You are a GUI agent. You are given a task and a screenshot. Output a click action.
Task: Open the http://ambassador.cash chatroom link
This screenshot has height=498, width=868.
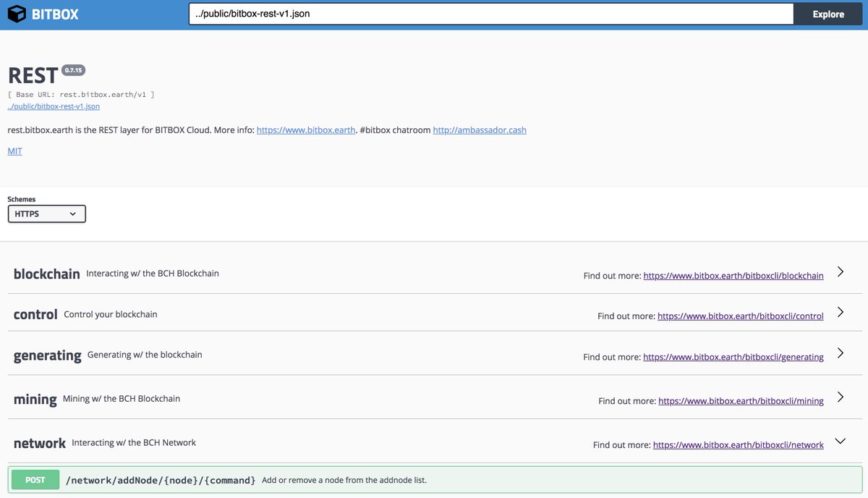480,130
